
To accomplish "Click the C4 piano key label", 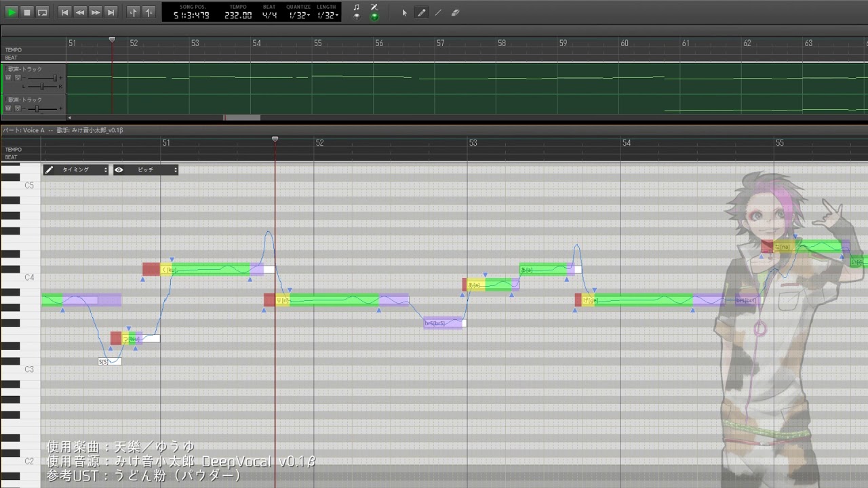I will tap(29, 277).
